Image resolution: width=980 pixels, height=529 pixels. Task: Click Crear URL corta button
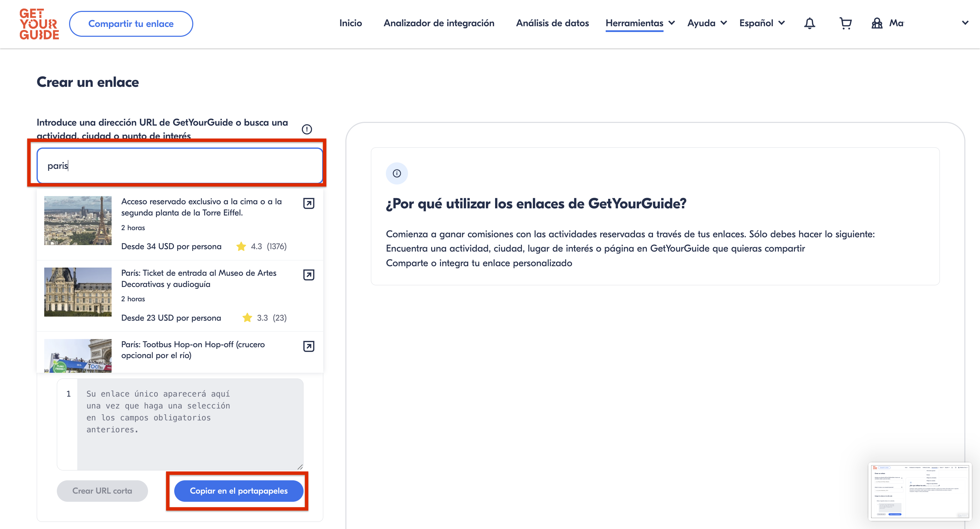click(102, 491)
